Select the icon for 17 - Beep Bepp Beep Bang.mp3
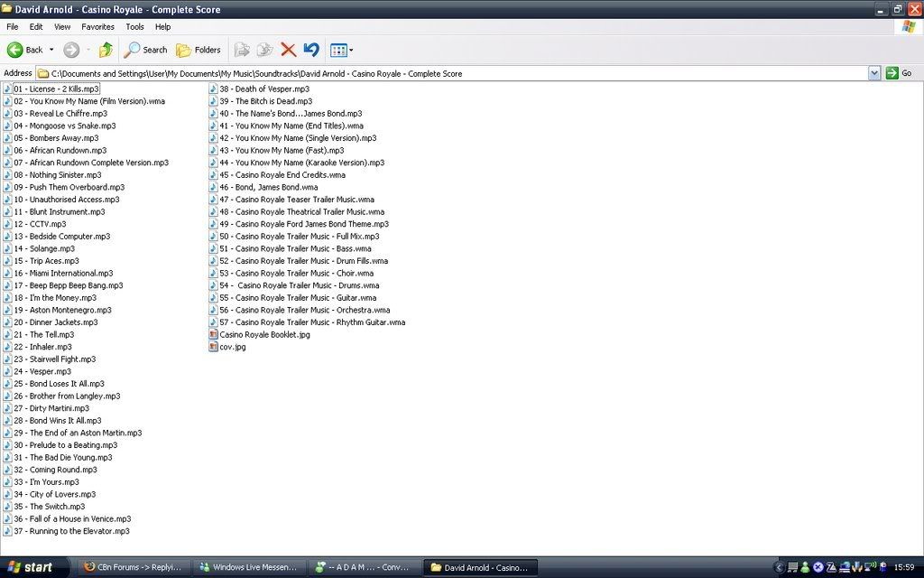Viewport: 924px width, 578px height. tap(7, 284)
